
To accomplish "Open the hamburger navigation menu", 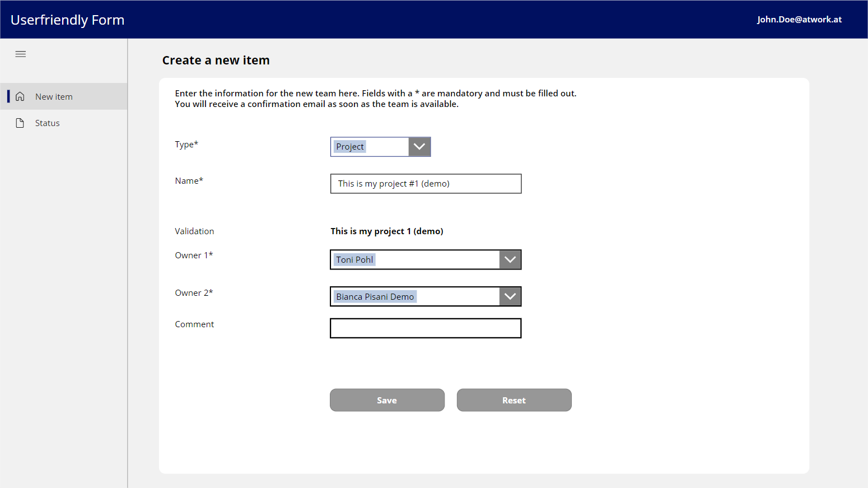I will coord(21,54).
